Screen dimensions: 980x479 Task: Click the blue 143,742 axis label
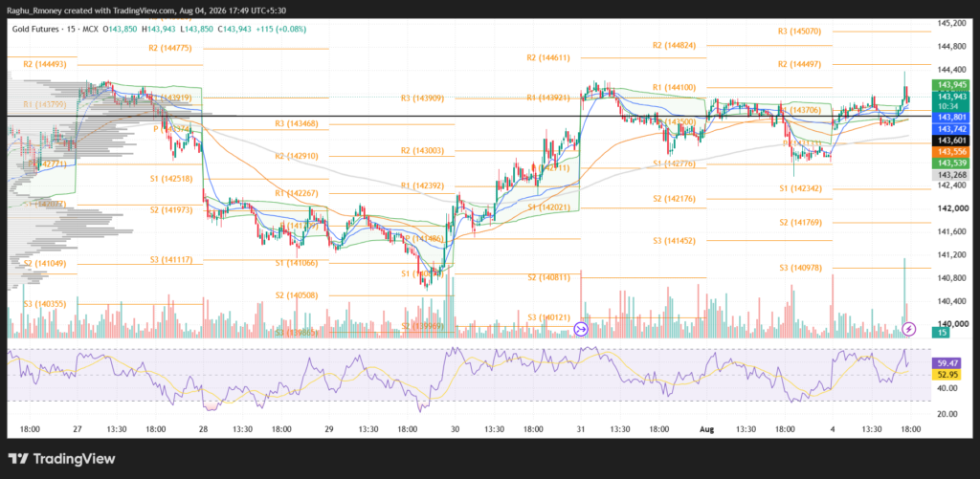coord(949,129)
